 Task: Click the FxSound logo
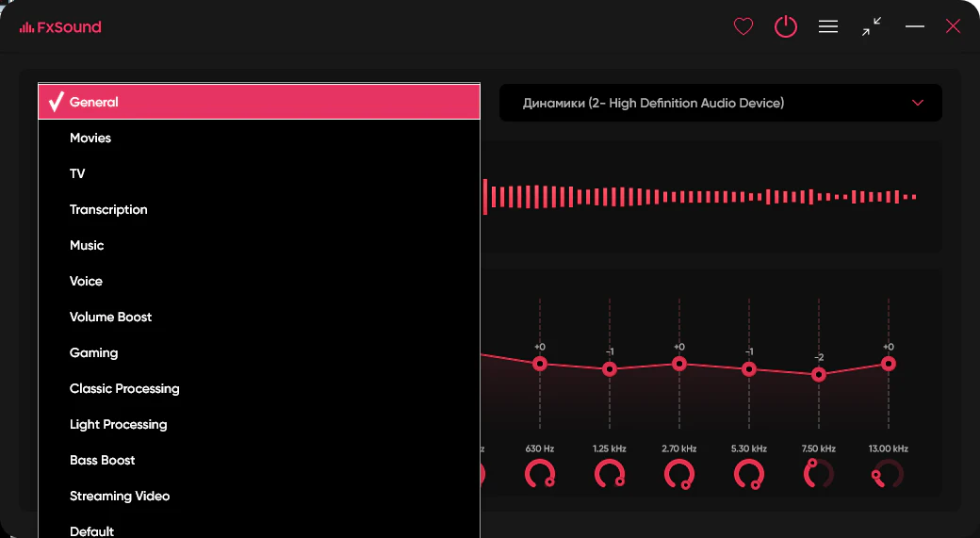click(x=60, y=27)
